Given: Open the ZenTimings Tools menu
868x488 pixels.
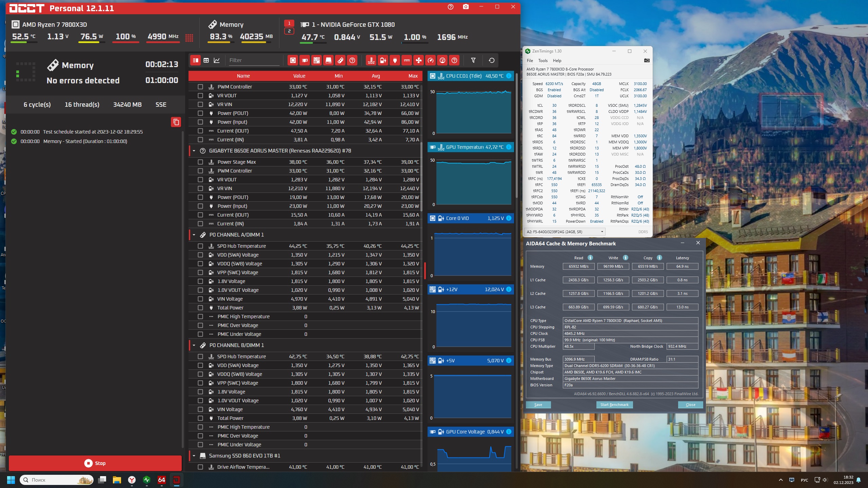Looking at the screenshot, I should click(x=542, y=61).
